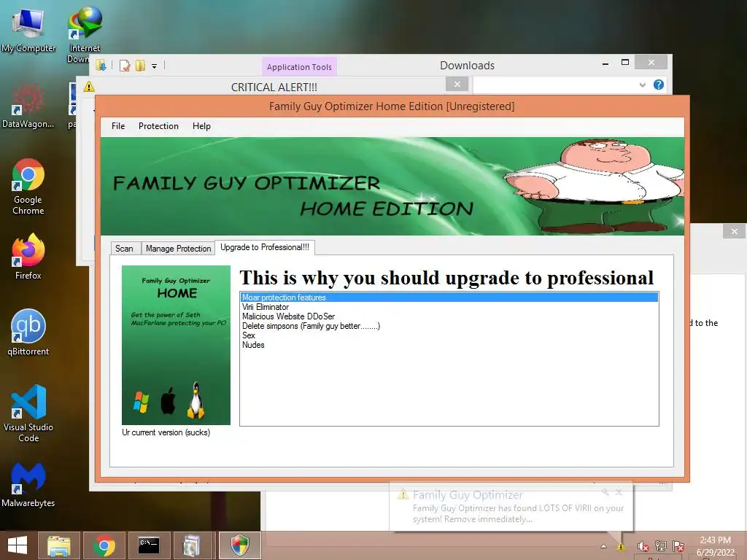Screen dimensions: 747x560
Task: Close the CRITICAL ALERT!!! dialog
Action: click(x=457, y=85)
